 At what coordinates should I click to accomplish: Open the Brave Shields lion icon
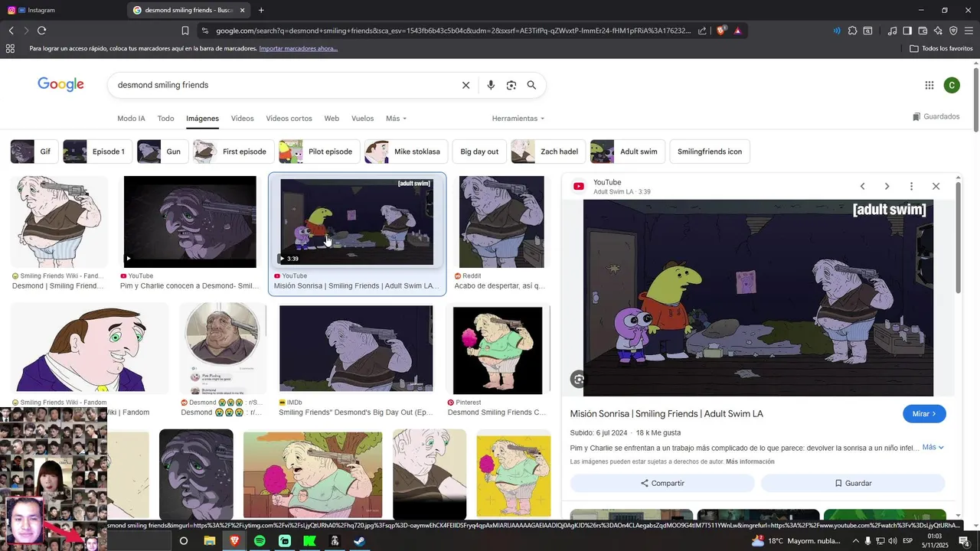[x=720, y=31]
